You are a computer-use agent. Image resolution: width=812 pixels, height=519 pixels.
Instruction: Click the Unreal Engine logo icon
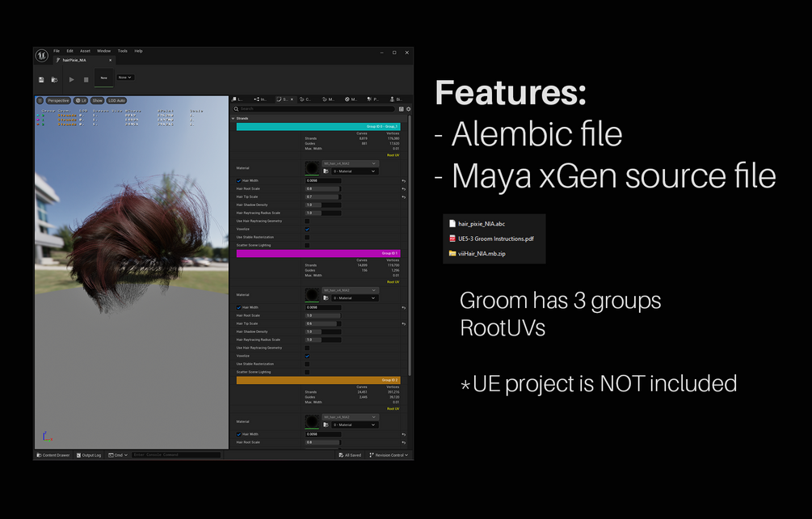tap(42, 55)
